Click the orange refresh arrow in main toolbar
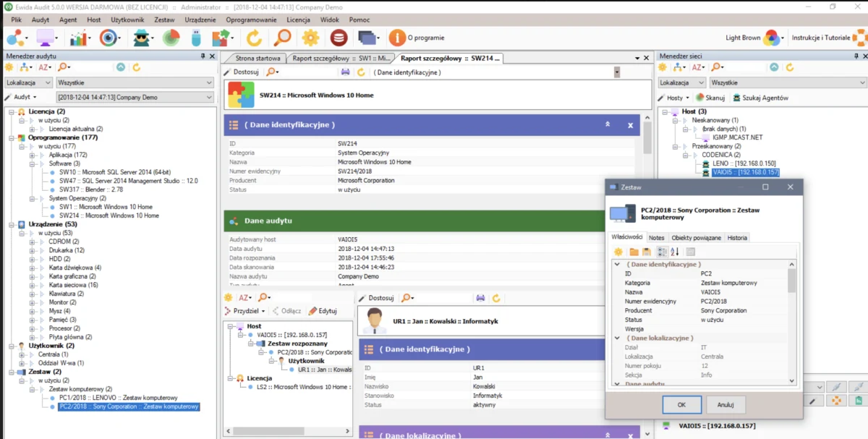This screenshot has width=868, height=439. 254,38
